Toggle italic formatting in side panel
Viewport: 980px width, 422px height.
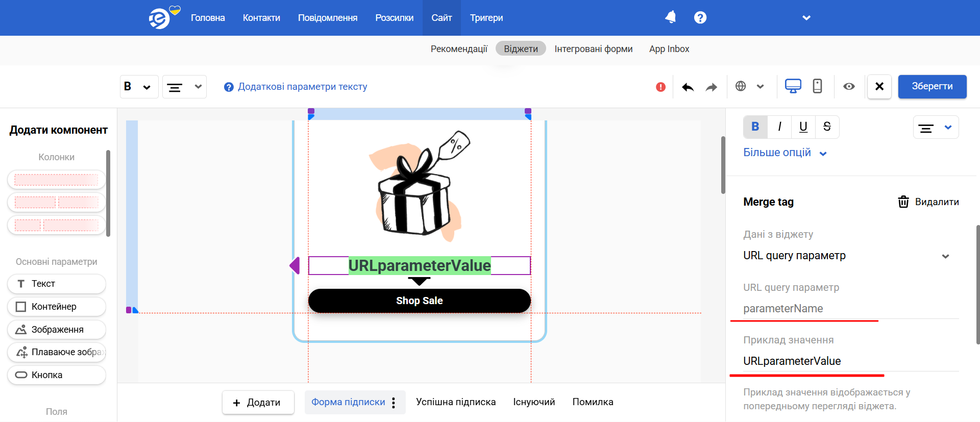[779, 127]
